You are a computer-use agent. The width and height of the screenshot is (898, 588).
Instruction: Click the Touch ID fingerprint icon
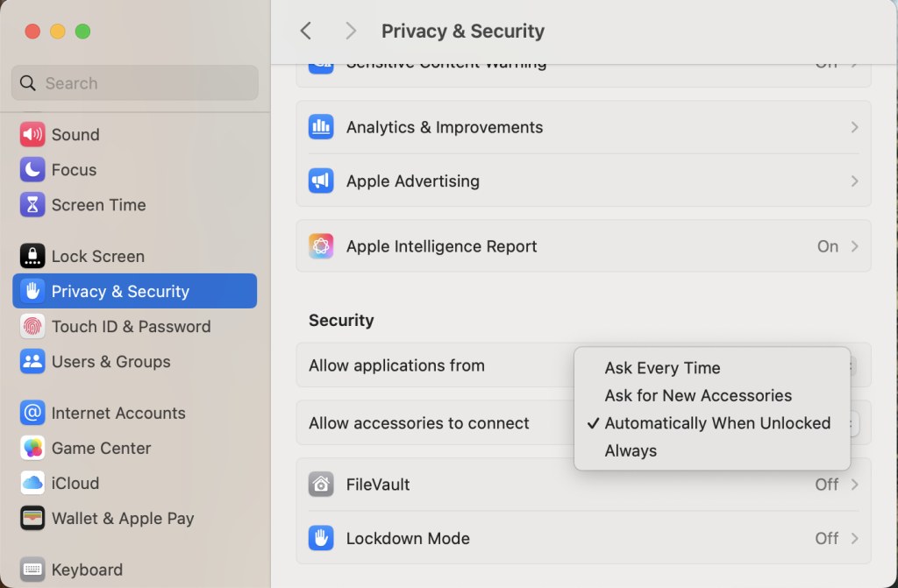[32, 326]
